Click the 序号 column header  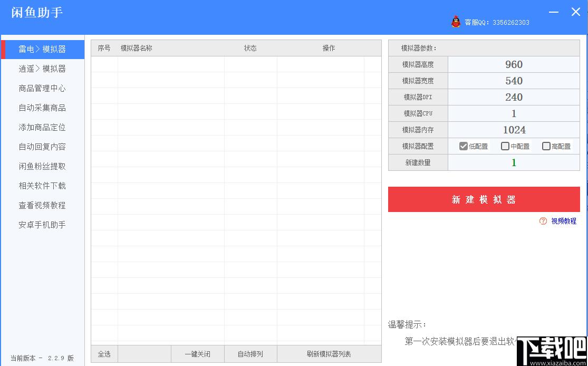point(104,48)
